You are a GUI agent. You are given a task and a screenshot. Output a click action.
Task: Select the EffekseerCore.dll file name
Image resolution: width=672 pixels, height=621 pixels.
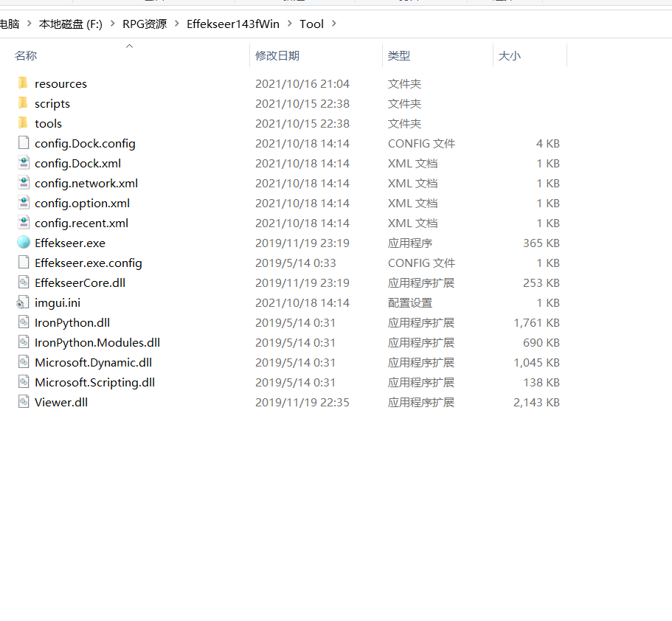click(x=80, y=283)
